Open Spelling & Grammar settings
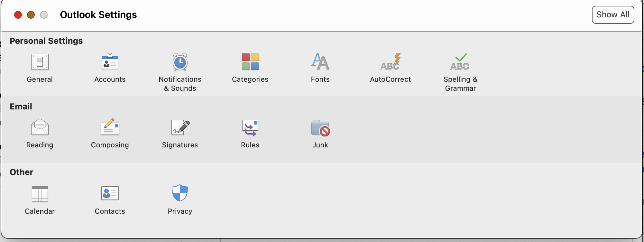Screen dimensions: 644x242 (460, 62)
